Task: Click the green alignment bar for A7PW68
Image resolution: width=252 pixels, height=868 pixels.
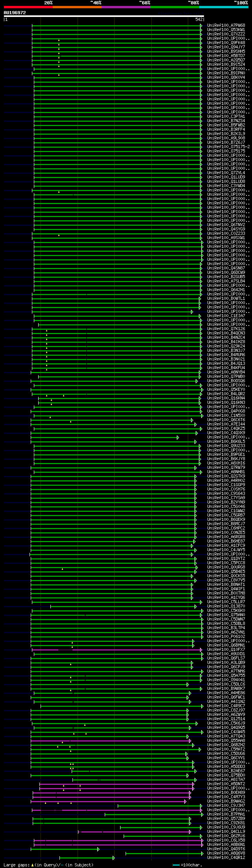Action: click(117, 26)
